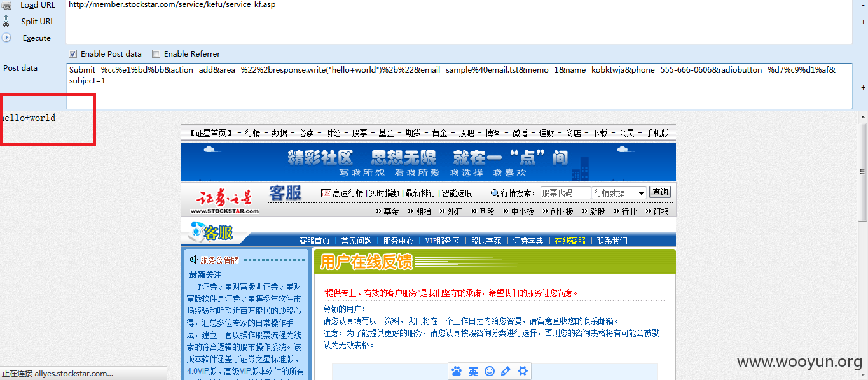868x380 pixels.
Task: Open the 会员 top navigation link
Action: click(x=626, y=133)
